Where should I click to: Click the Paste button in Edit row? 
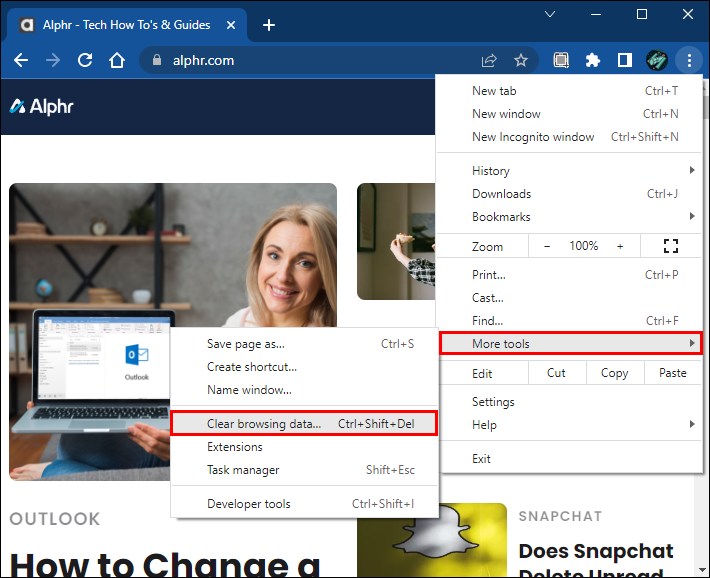tap(673, 373)
